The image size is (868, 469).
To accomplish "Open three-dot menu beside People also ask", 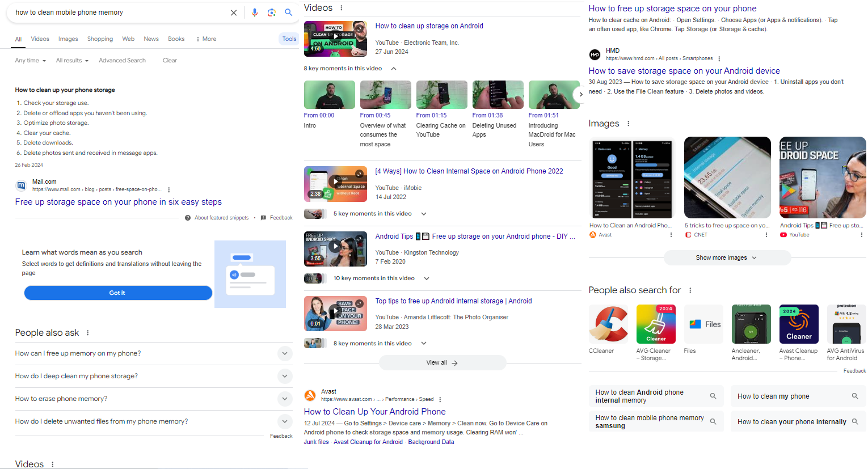I will 88,333.
